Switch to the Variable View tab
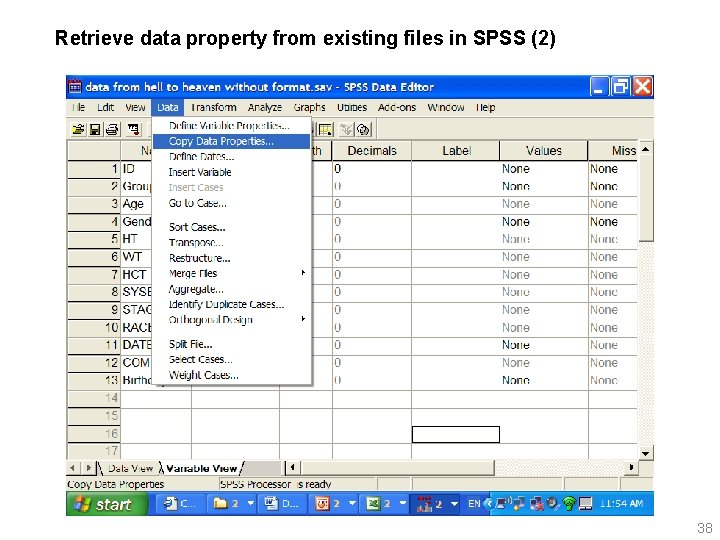The width and height of the screenshot is (720, 540). click(x=202, y=469)
